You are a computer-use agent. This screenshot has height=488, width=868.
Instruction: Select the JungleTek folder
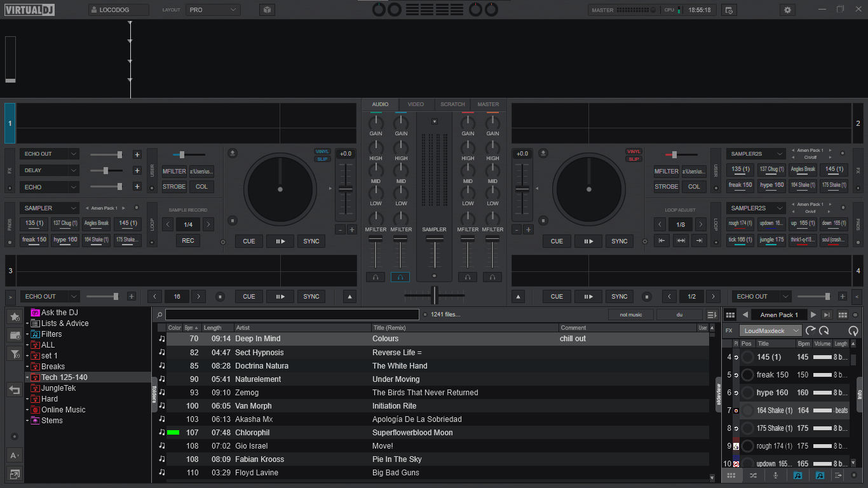(x=58, y=388)
